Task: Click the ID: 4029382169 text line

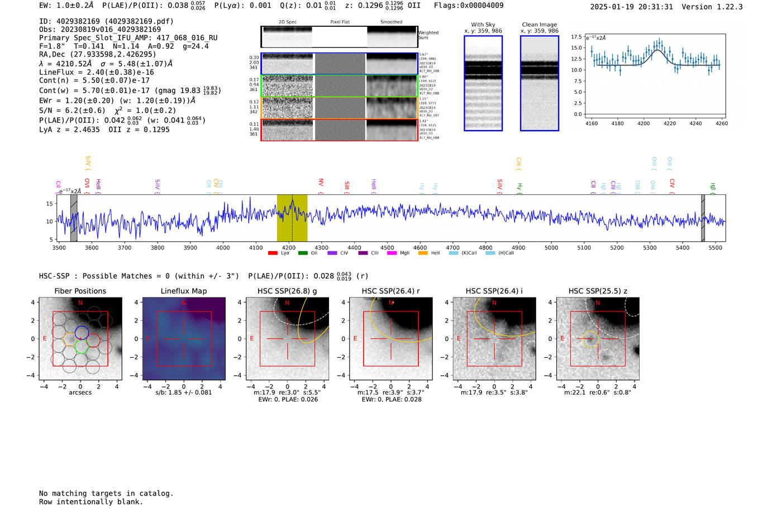Action: [107, 21]
